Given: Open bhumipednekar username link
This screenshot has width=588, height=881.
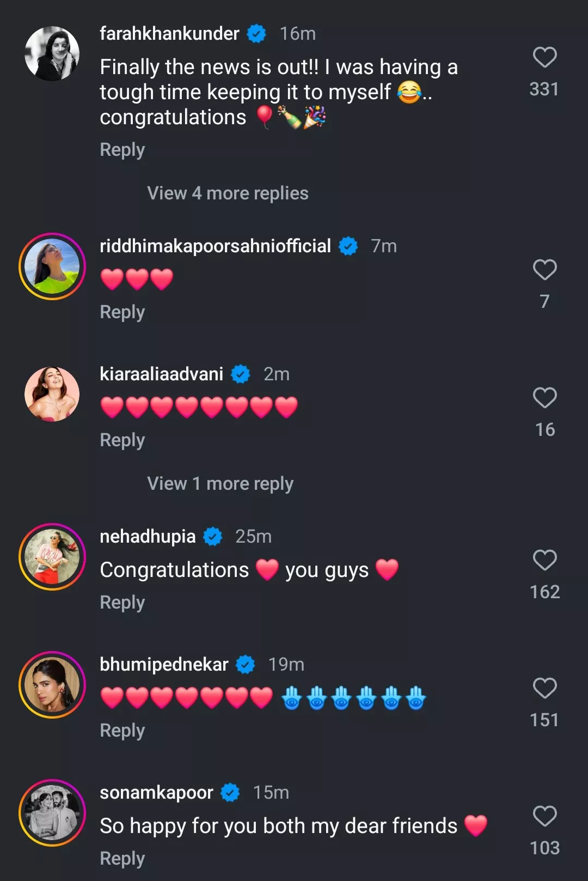Looking at the screenshot, I should (164, 665).
